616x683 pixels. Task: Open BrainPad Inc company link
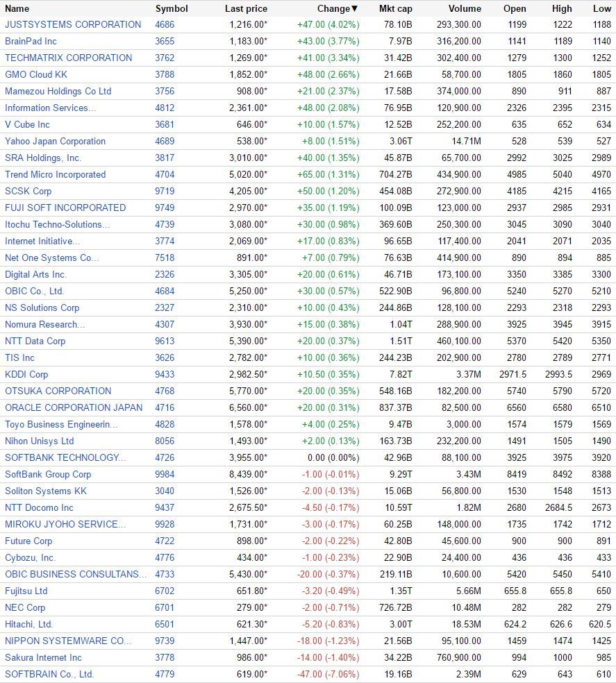pyautogui.click(x=31, y=41)
